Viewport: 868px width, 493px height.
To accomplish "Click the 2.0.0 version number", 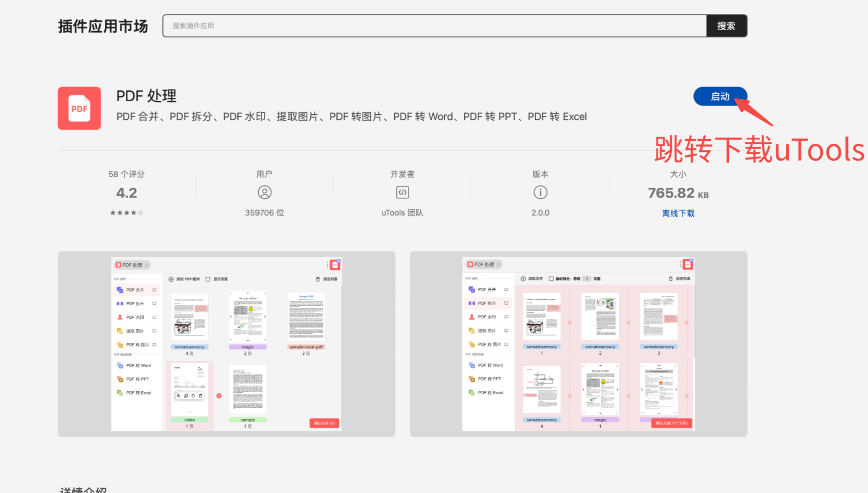I will point(540,213).
